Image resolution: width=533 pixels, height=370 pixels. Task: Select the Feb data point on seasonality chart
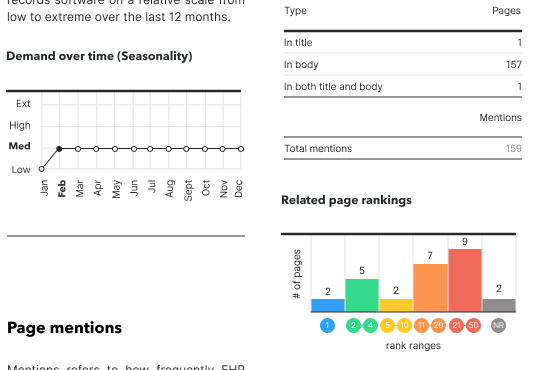[59, 149]
